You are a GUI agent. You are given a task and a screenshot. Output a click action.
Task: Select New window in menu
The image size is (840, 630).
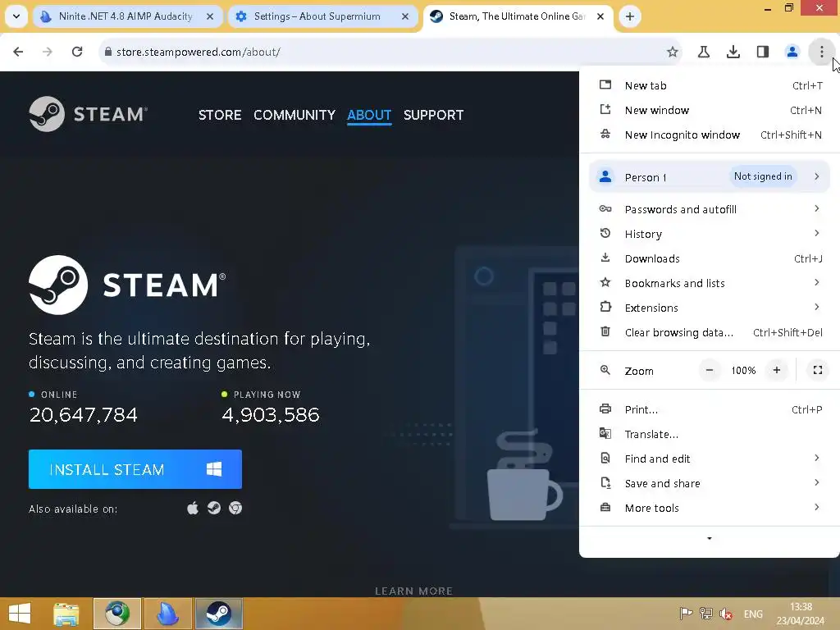[x=709, y=111]
